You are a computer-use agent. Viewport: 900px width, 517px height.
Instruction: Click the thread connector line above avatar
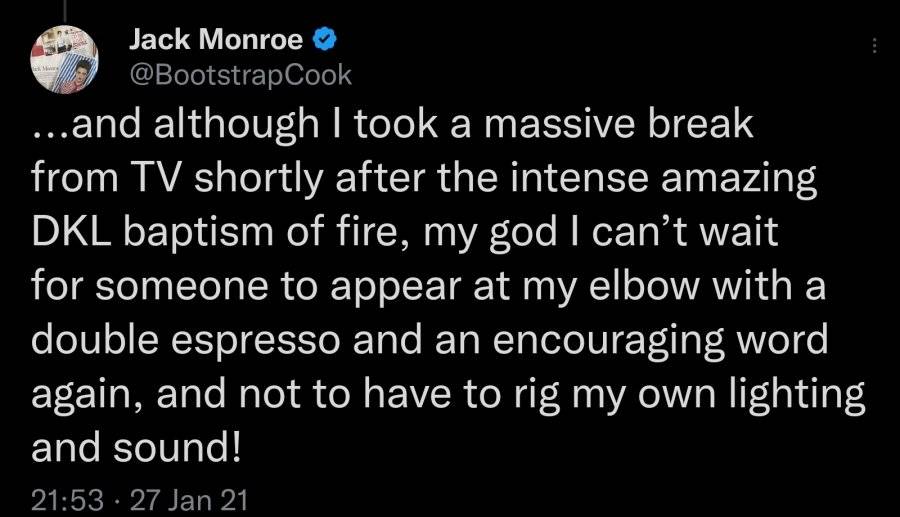(x=64, y=10)
